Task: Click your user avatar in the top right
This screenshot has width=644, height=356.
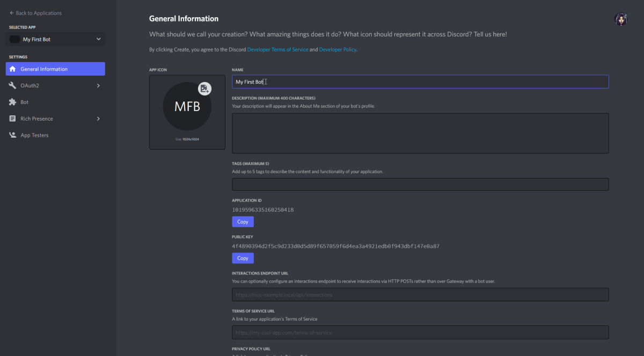Action: 620,19
